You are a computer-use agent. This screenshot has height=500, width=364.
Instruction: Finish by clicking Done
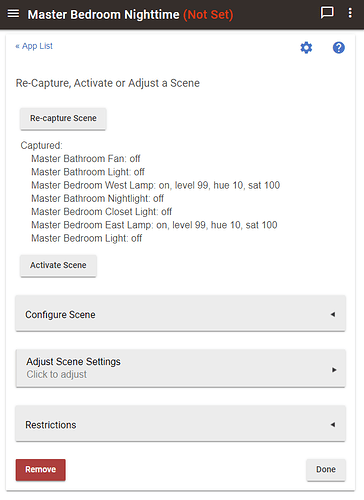point(326,469)
